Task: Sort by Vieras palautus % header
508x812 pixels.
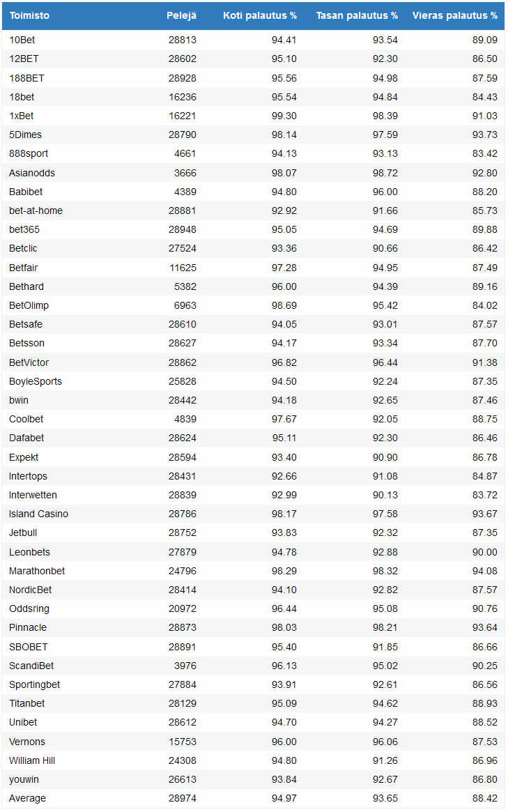Action: tap(454, 15)
